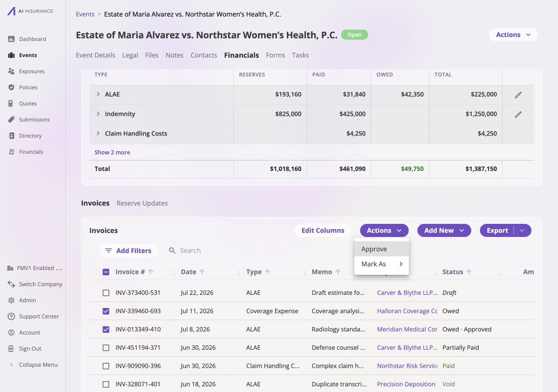Check the box for INV-909090-396
558x392 pixels.
[x=106, y=366]
